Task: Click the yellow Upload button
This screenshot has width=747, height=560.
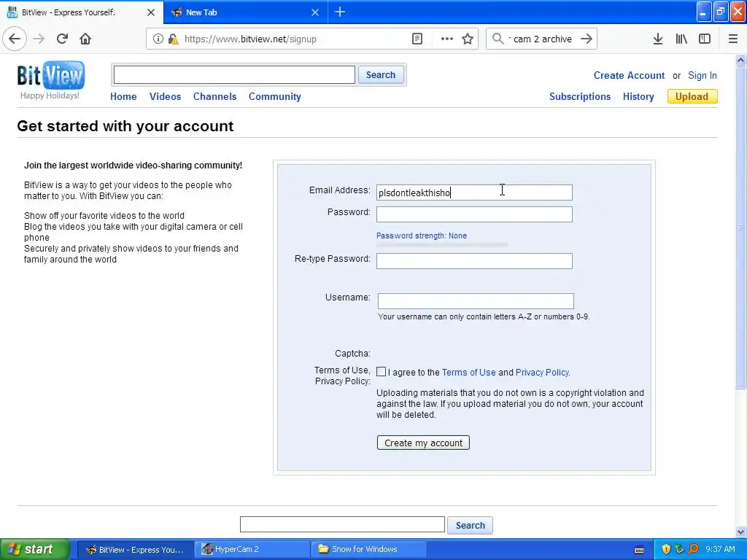Action: point(692,96)
